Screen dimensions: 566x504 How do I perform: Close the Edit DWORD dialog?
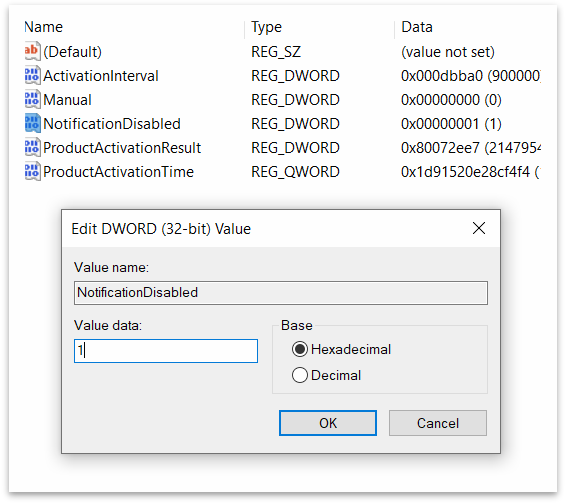point(479,228)
